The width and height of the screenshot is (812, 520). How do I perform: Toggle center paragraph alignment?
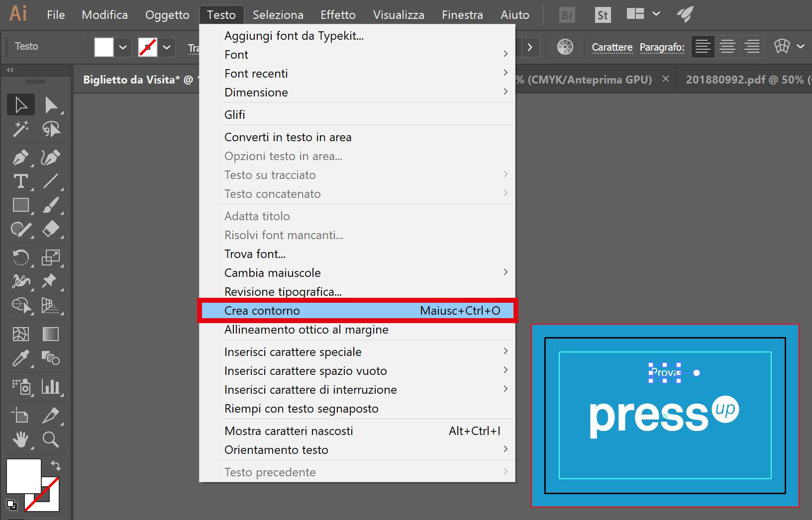click(727, 47)
